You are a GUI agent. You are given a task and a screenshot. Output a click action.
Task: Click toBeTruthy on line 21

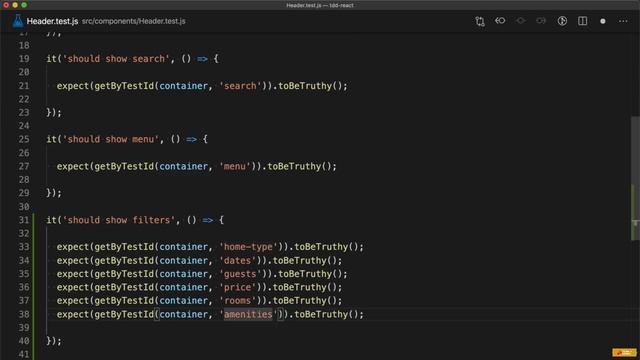pos(305,86)
